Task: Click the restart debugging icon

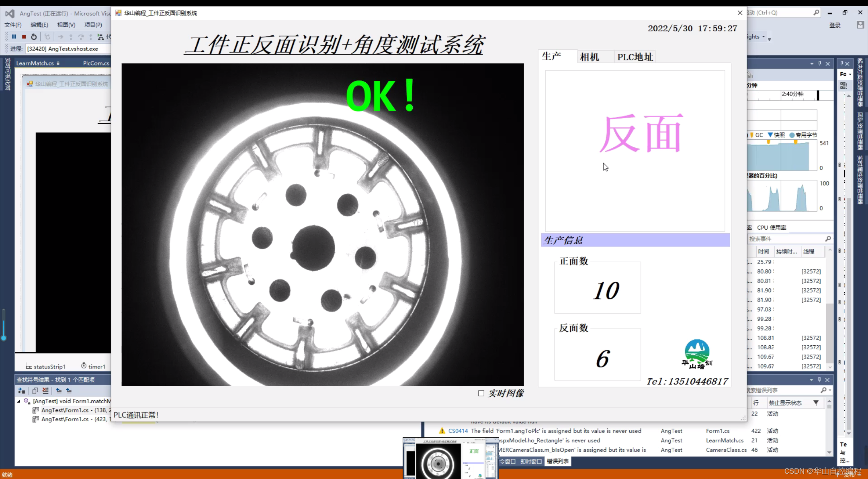Action: pos(34,37)
